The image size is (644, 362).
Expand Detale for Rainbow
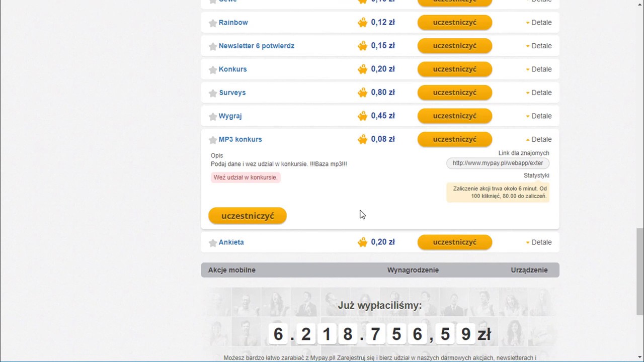[539, 23]
